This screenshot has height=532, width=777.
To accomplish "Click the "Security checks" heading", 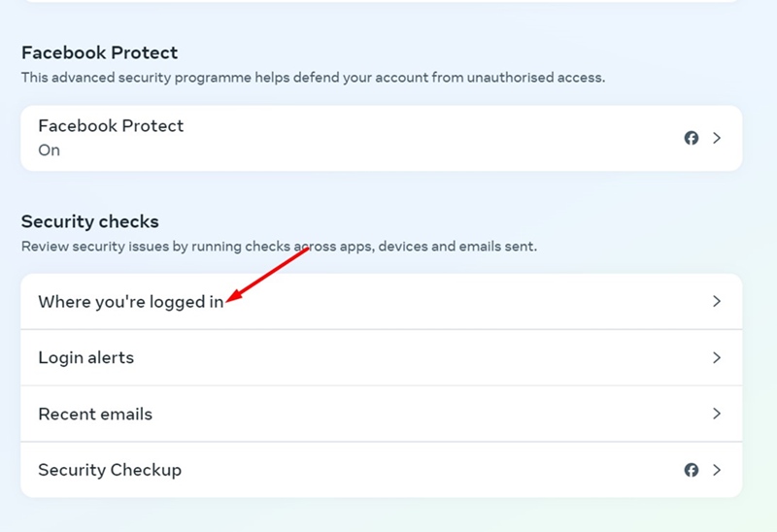I will [x=89, y=221].
